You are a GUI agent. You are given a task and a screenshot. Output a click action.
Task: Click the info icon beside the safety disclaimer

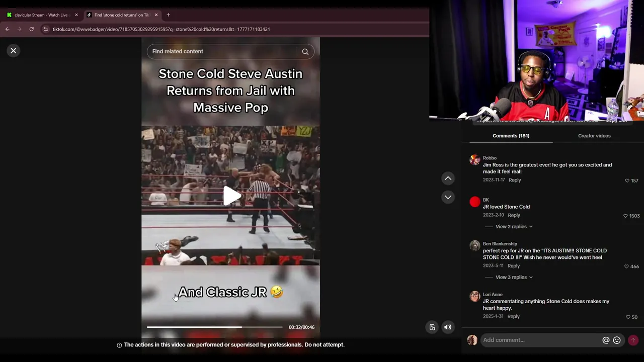click(x=119, y=345)
